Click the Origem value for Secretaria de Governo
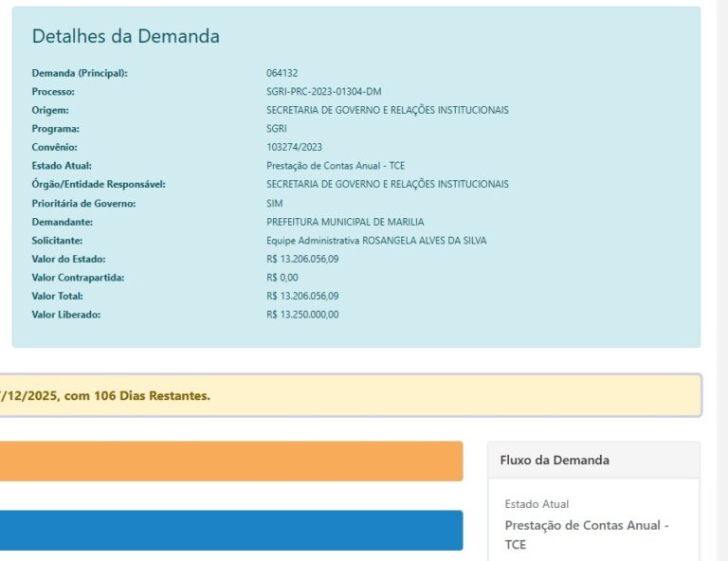The width and height of the screenshot is (728, 561). click(387, 110)
